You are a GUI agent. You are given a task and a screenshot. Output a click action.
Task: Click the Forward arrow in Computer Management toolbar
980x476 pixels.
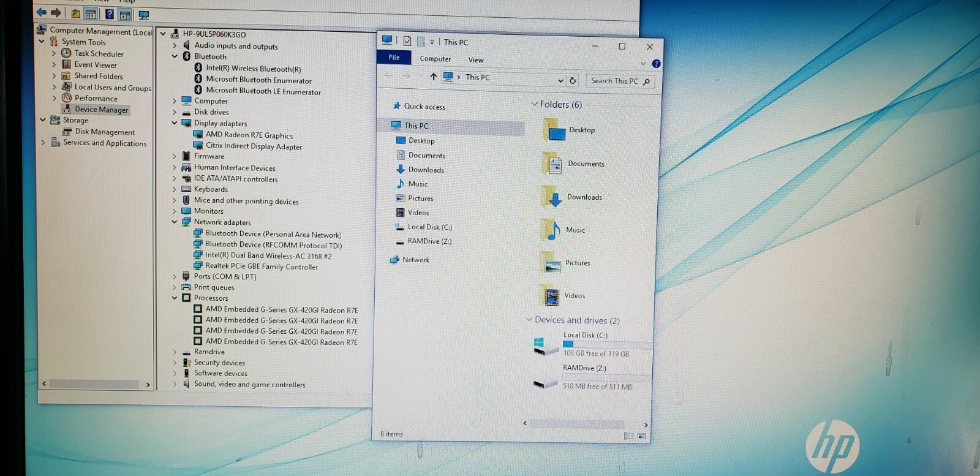(x=56, y=13)
